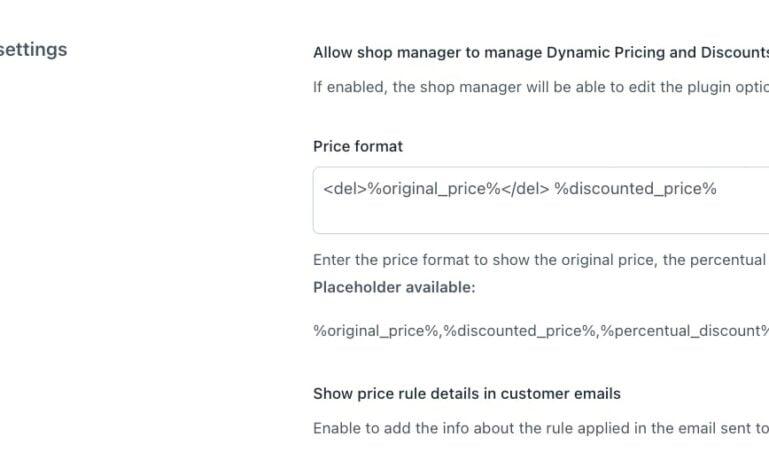Viewport: 769px width, 452px height.
Task: Click the "settings" section heading
Action: tap(33, 50)
